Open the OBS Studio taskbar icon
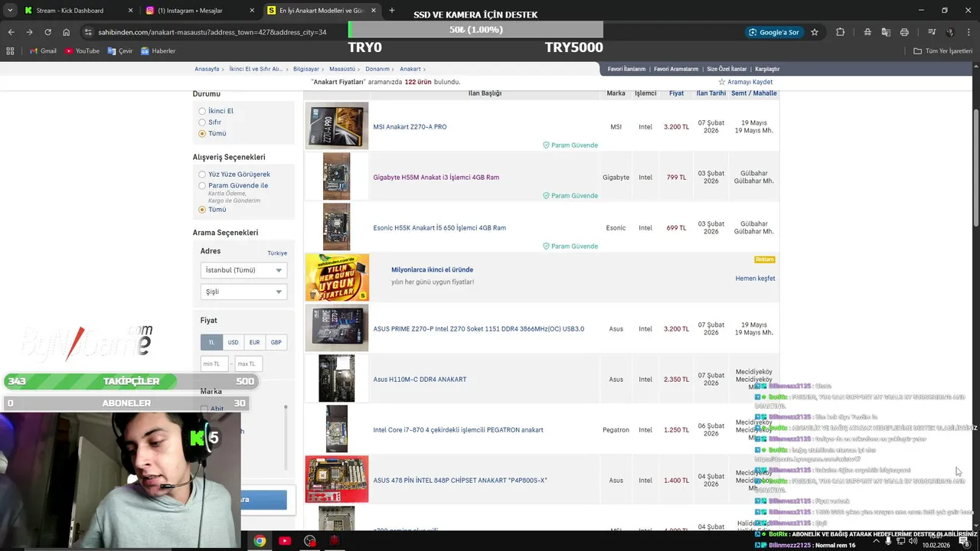 310,540
